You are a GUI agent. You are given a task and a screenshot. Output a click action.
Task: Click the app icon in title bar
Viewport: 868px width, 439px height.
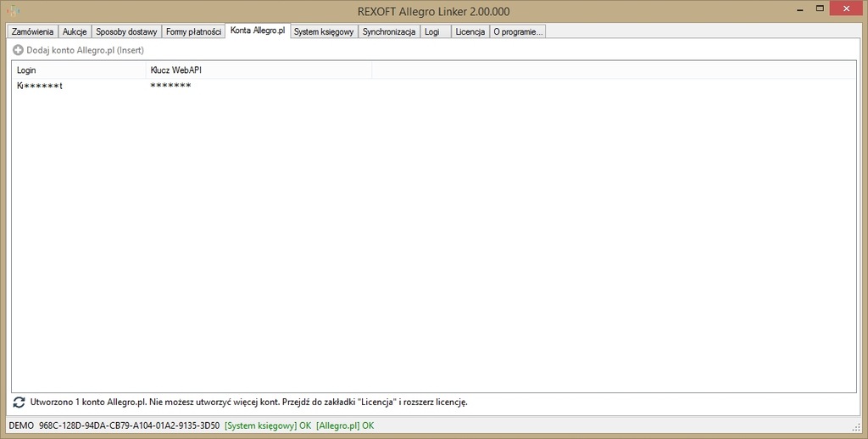[x=13, y=10]
